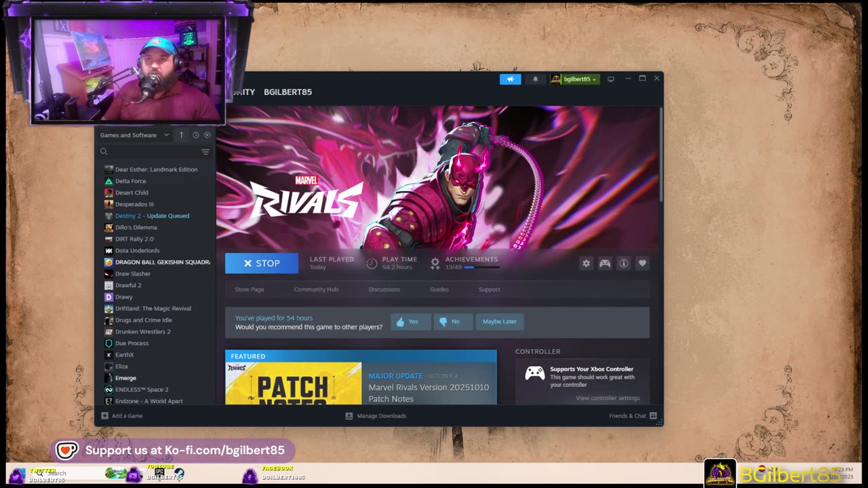868x488 pixels.
Task: Expand the Games and Software dropdown
Action: [x=134, y=135]
